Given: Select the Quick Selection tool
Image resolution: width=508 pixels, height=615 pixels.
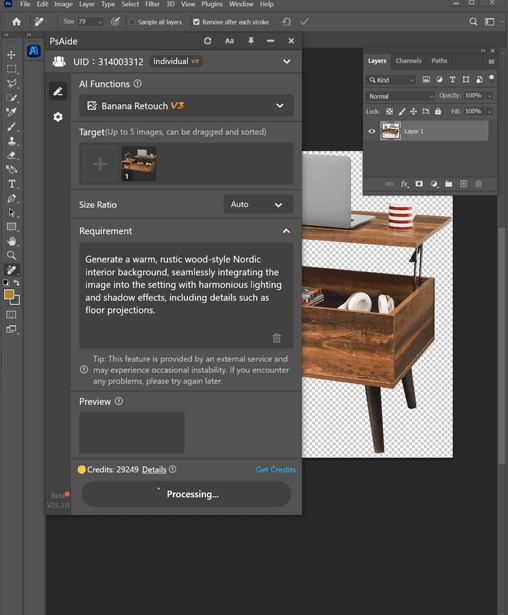Looking at the screenshot, I should coord(11,98).
